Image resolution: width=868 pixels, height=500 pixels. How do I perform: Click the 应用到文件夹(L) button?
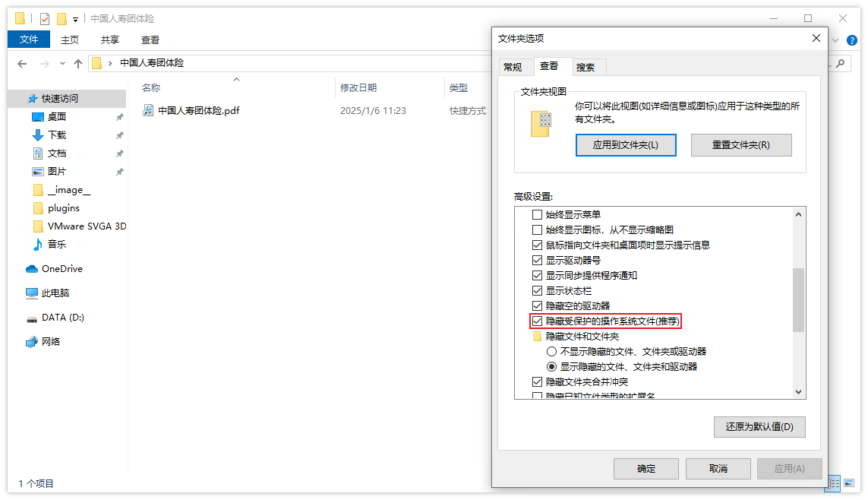click(x=626, y=145)
